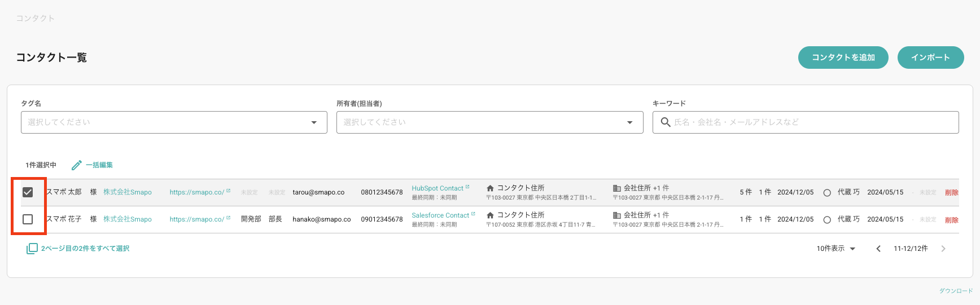Click external-link icon next to HubSpot Contact
980x305 pixels.
(467, 187)
